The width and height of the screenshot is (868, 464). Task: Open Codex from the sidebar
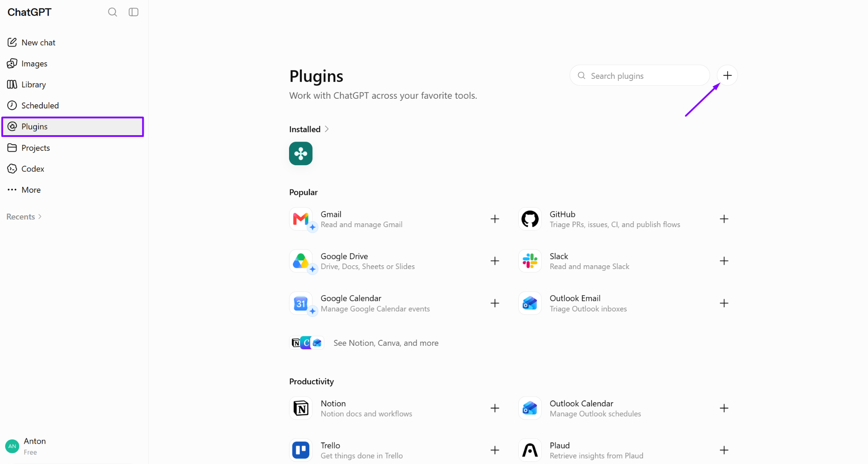pos(73,169)
